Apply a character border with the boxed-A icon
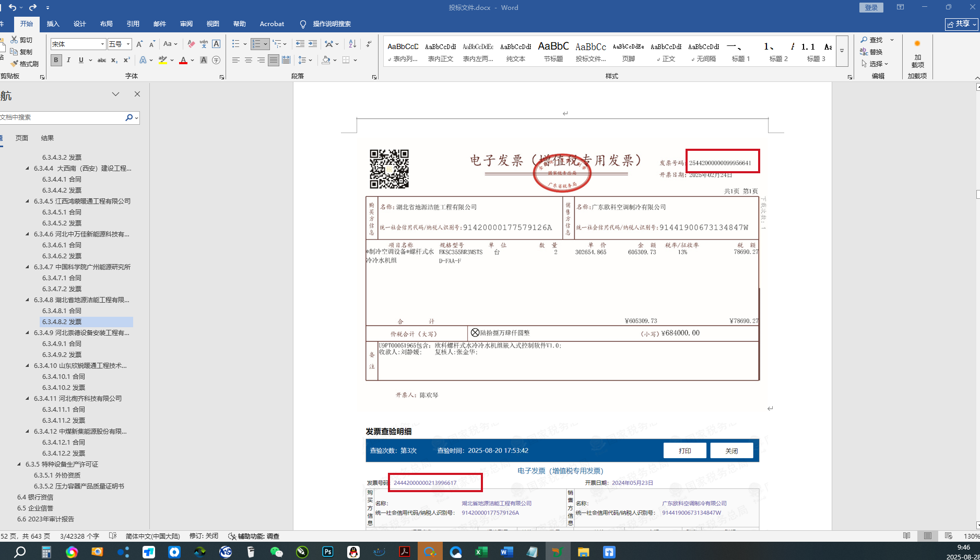980x560 pixels. coord(216,44)
